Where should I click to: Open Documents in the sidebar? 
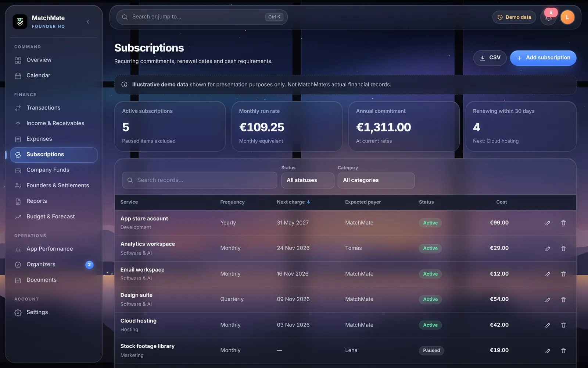(54, 280)
